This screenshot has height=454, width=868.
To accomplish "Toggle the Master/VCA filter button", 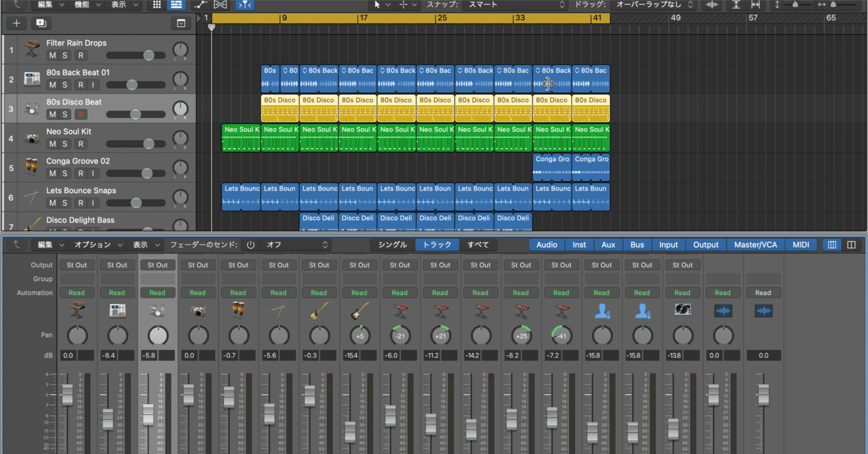I will pyautogui.click(x=755, y=244).
